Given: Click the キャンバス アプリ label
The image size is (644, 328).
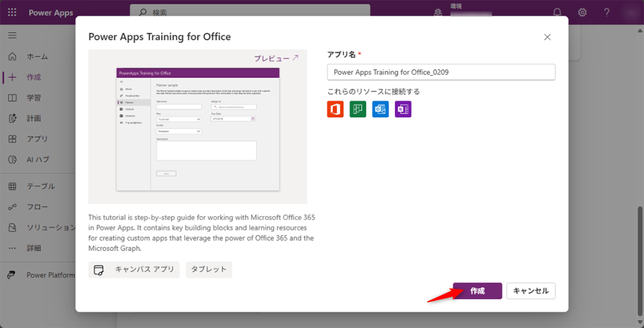Looking at the screenshot, I should click(x=145, y=269).
